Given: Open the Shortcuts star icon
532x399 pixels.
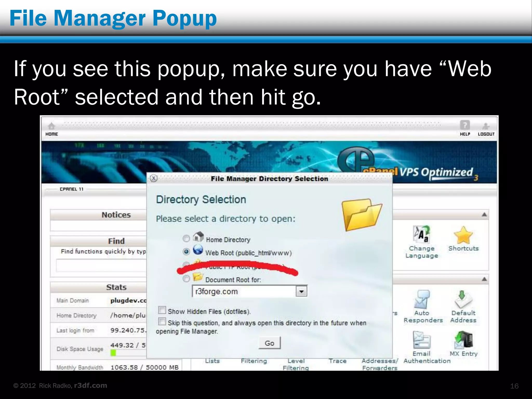Looking at the screenshot, I should [463, 235].
